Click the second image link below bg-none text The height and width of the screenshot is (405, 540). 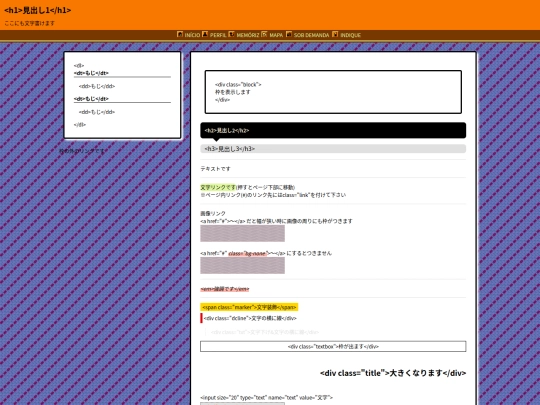point(242,265)
